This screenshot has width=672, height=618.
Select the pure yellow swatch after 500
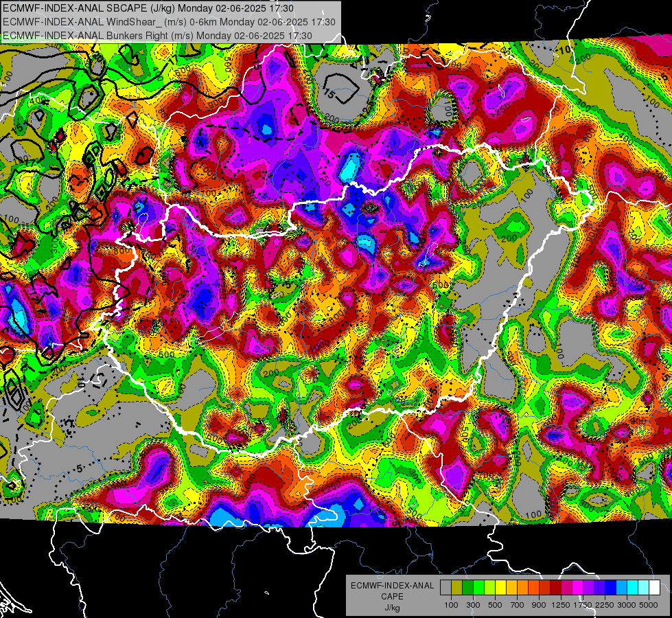pyautogui.click(x=500, y=588)
